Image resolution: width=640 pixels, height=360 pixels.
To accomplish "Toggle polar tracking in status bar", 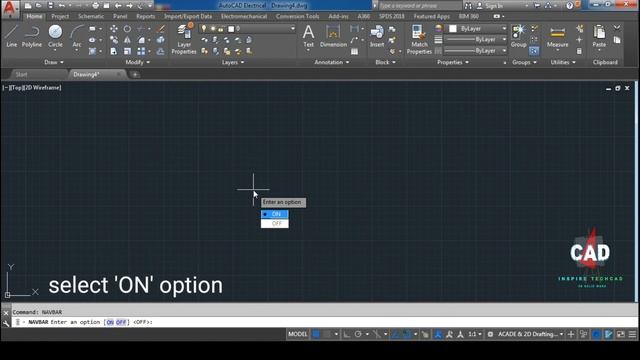I will 358,334.
